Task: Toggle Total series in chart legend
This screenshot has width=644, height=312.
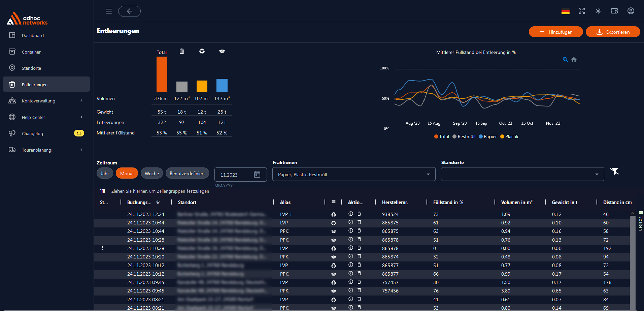Action: 442,136
